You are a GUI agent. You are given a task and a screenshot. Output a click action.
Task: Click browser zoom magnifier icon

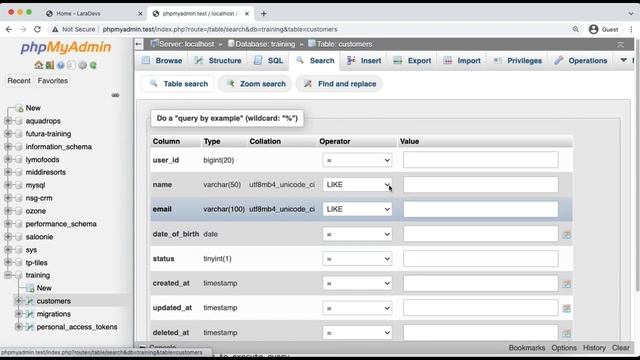pos(576,29)
